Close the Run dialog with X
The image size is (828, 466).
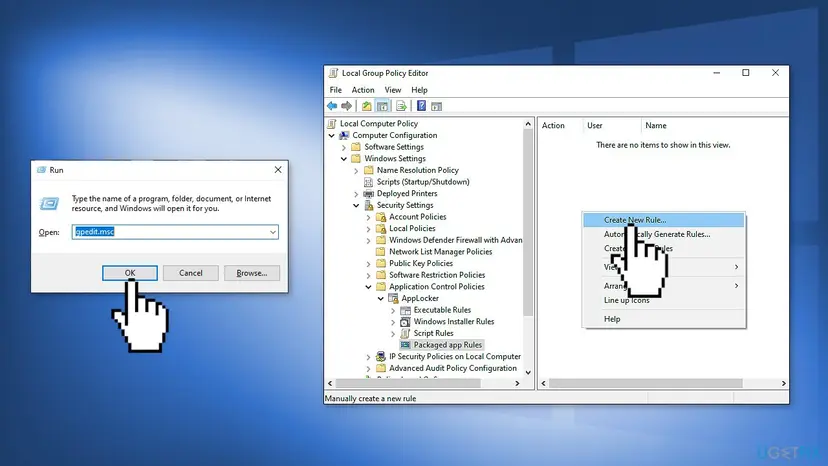click(x=278, y=170)
